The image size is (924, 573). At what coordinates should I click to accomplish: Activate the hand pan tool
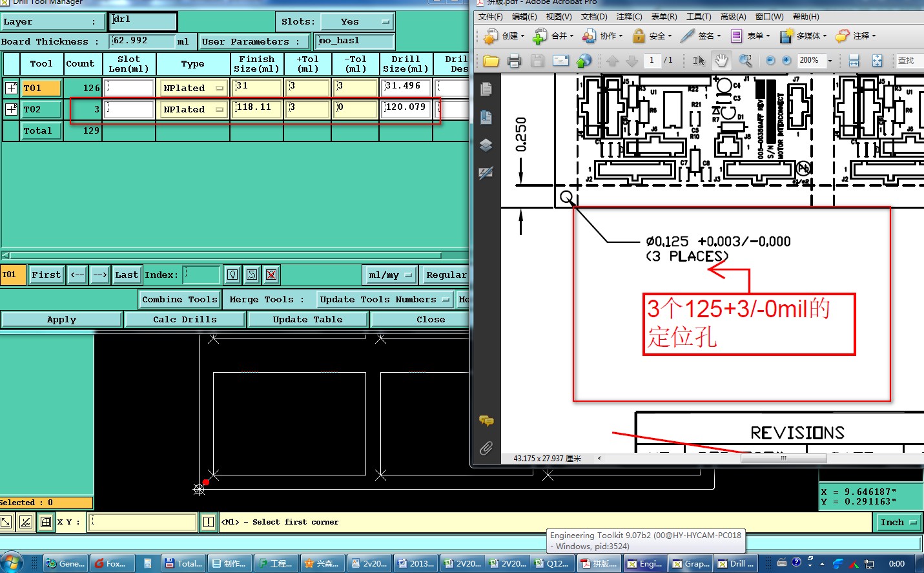(721, 61)
